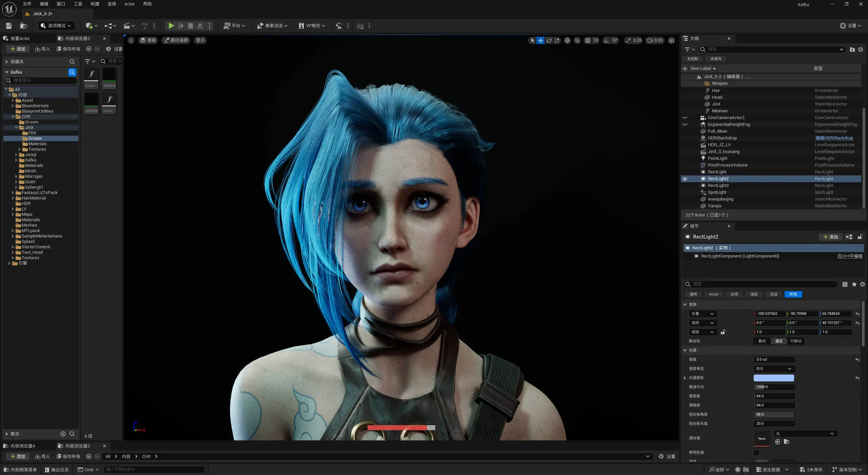Activate the Rotate gizmo tool in viewport
Viewport: 868px width, 475px height.
[x=549, y=40]
